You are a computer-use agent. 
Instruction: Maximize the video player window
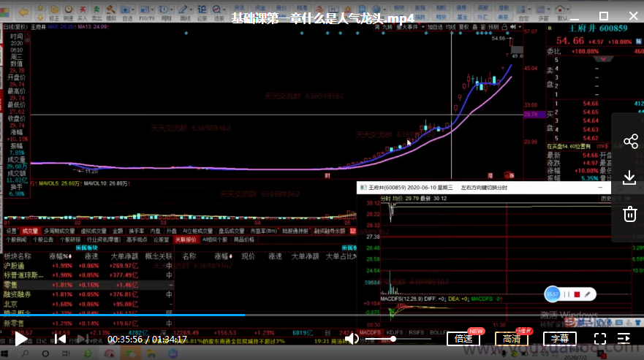(604, 15)
